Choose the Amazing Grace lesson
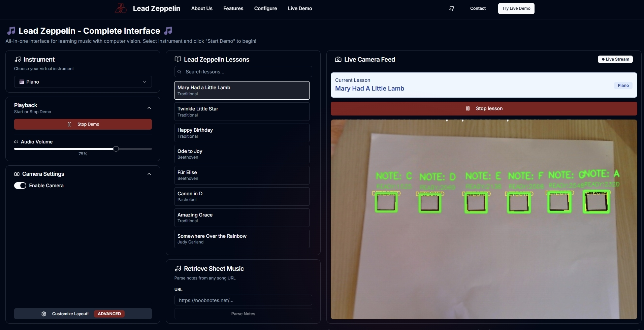Image resolution: width=644 pixels, height=330 pixels. click(242, 218)
